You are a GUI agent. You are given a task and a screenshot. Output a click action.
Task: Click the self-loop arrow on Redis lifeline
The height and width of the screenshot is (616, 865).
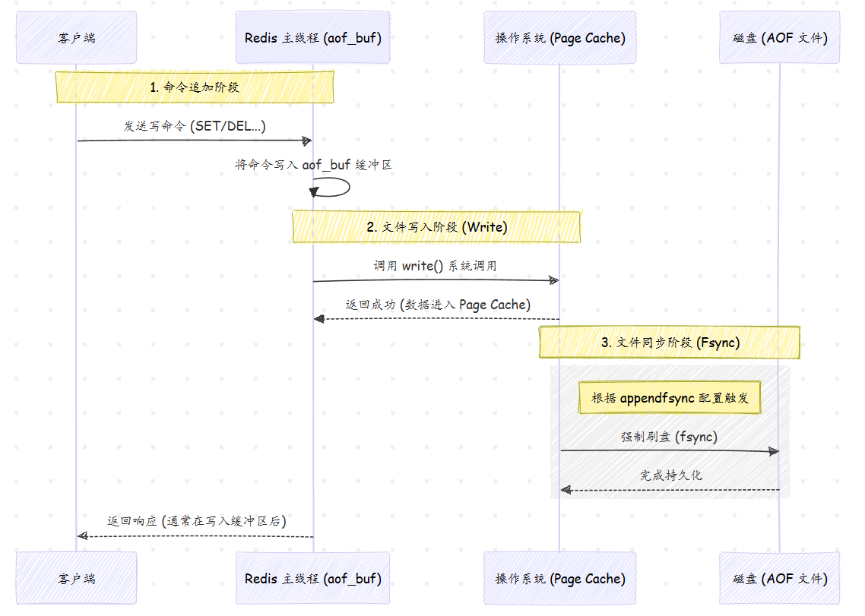click(330, 188)
